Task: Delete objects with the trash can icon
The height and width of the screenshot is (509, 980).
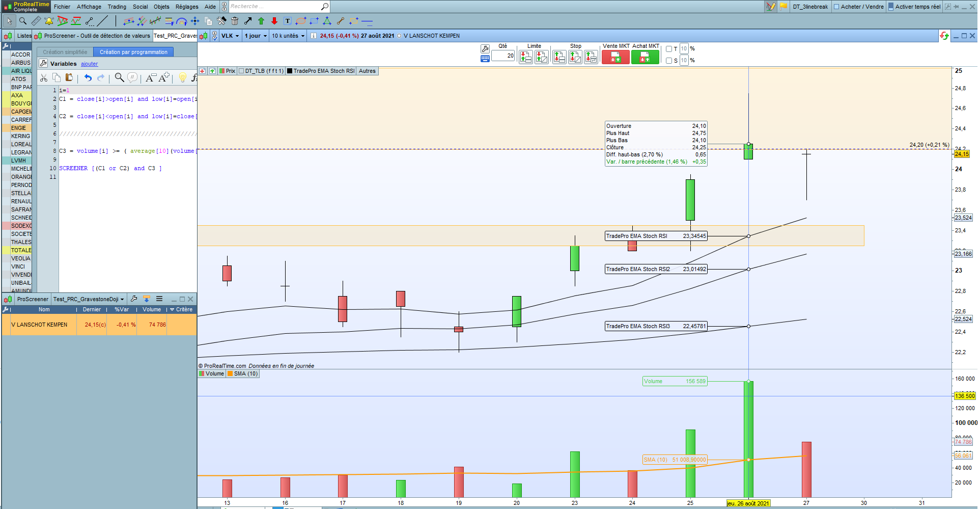Action: click(x=235, y=21)
